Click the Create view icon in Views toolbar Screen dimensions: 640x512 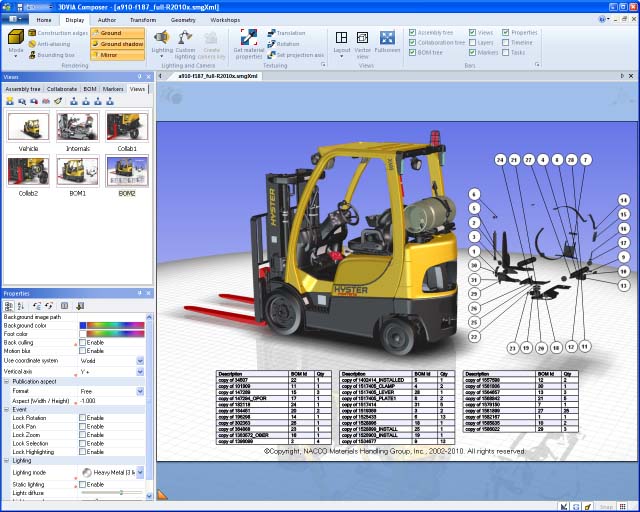[10, 101]
